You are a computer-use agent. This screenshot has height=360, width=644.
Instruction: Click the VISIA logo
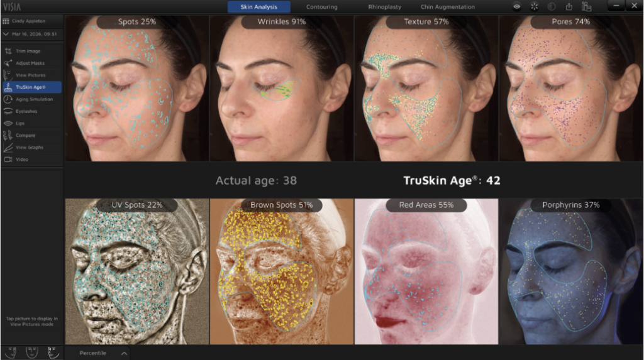click(12, 6)
